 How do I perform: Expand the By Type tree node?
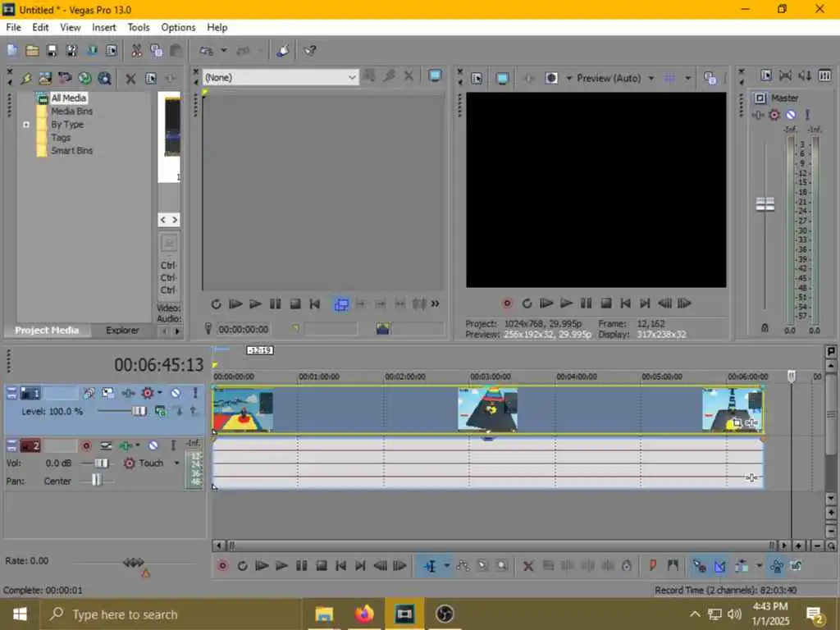tap(26, 125)
